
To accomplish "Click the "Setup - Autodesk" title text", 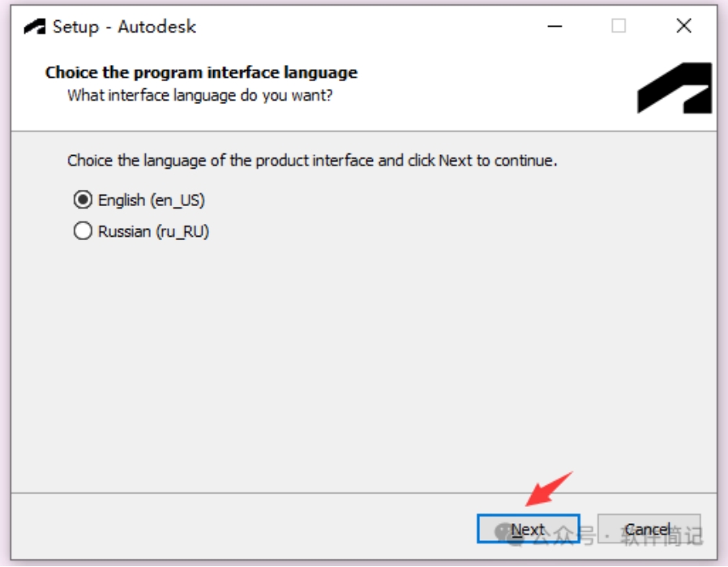I will point(124,27).
